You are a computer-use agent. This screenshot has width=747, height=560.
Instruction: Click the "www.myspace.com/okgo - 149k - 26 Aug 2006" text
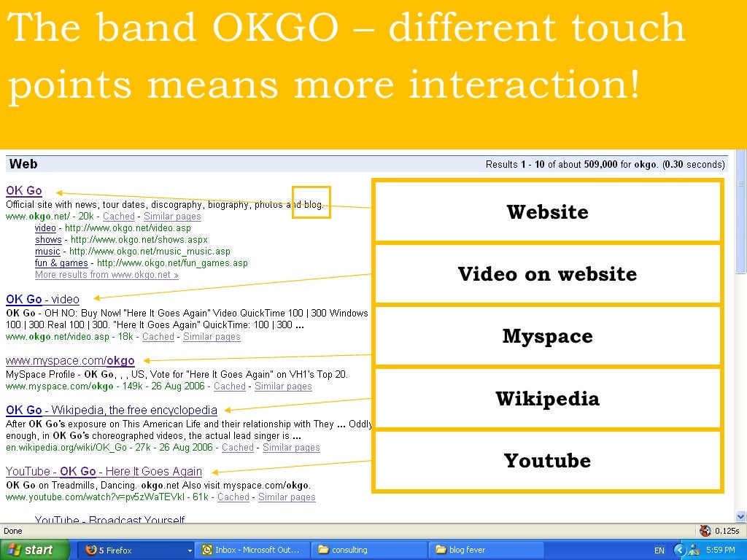tap(105, 386)
